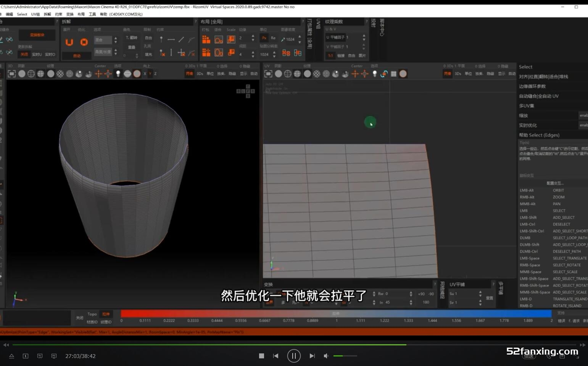Viewport: 588px width, 366px height.
Task: Click the pin constraint icon
Action: (161, 39)
